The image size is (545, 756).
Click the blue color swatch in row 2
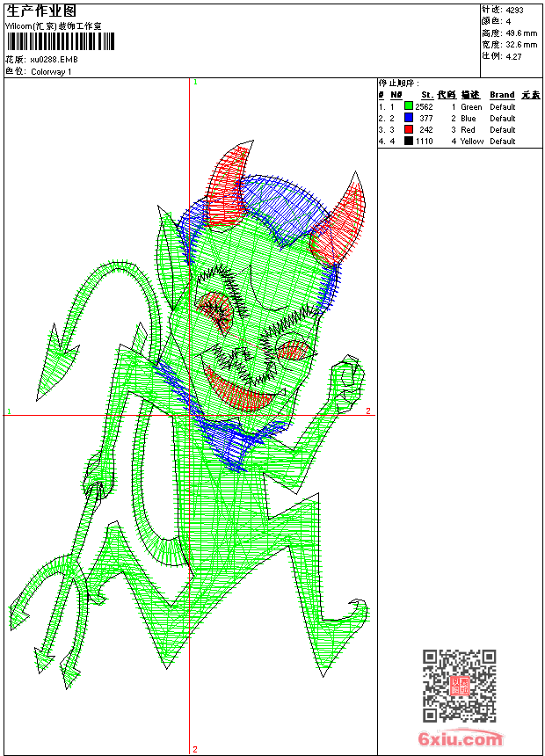[409, 119]
